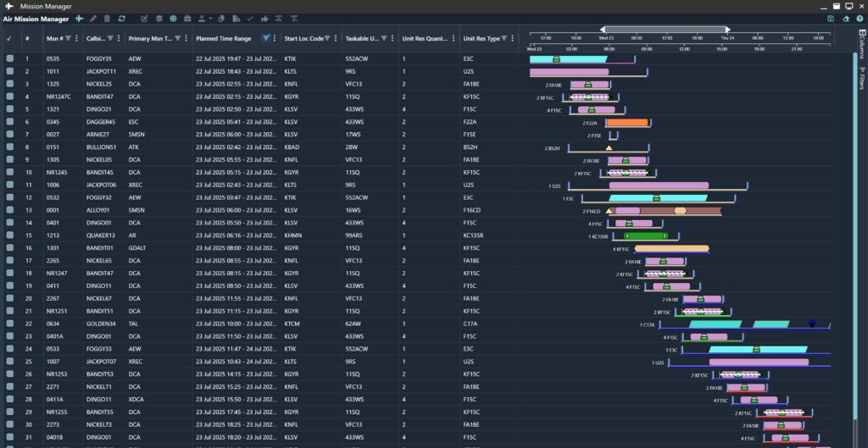Sort by Unit Res Type header
The image size is (868, 448).
click(x=481, y=39)
